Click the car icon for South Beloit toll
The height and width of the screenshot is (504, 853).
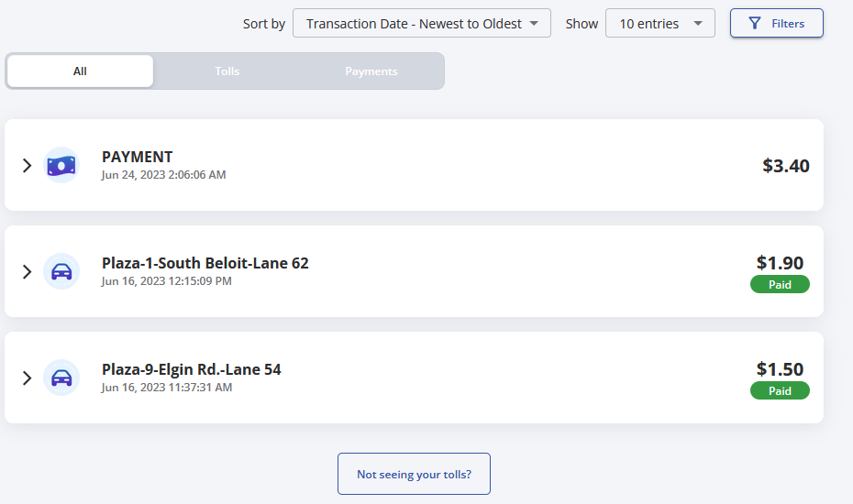pyautogui.click(x=61, y=271)
